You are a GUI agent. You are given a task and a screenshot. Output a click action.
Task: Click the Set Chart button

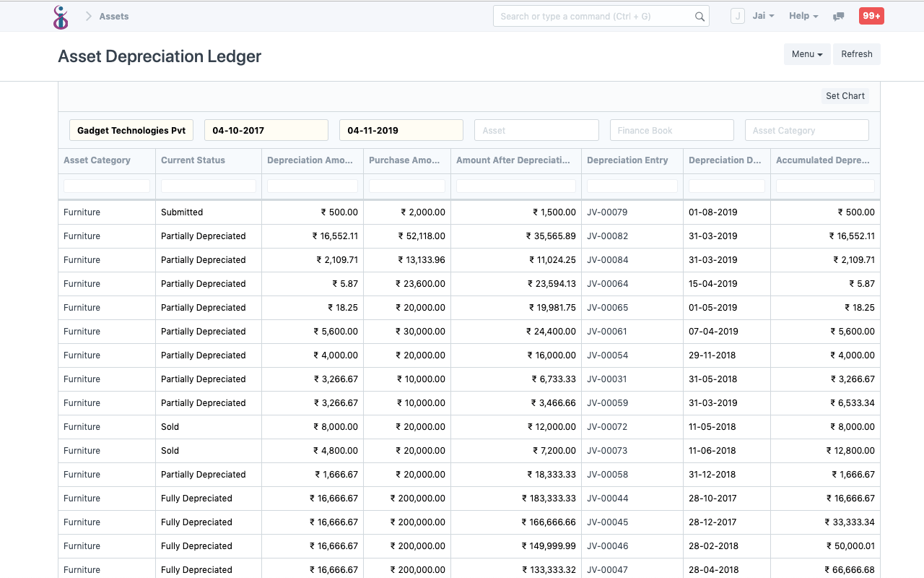click(x=845, y=95)
